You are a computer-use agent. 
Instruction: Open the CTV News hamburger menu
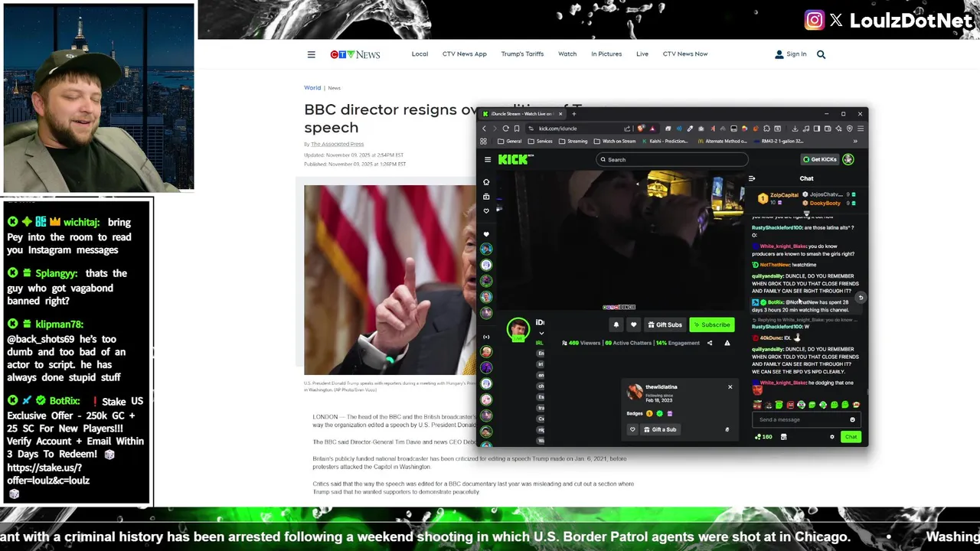(311, 54)
